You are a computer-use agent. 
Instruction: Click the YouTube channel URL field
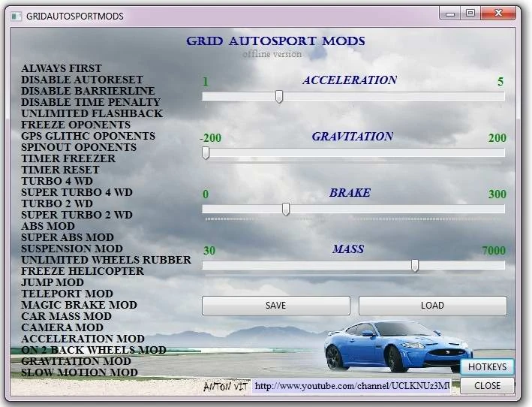[351, 386]
